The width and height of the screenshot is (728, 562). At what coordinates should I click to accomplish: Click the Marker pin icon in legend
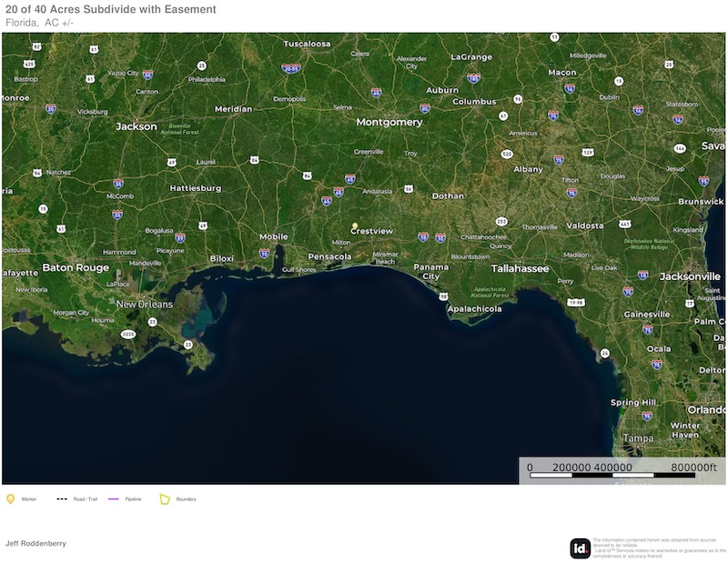(11, 498)
